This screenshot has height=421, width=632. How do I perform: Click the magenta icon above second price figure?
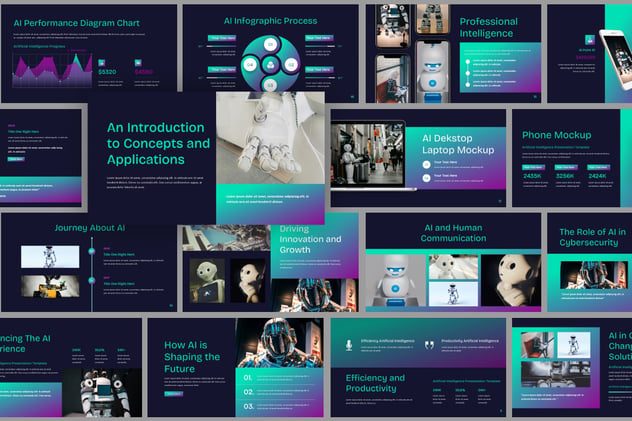tap(138, 63)
